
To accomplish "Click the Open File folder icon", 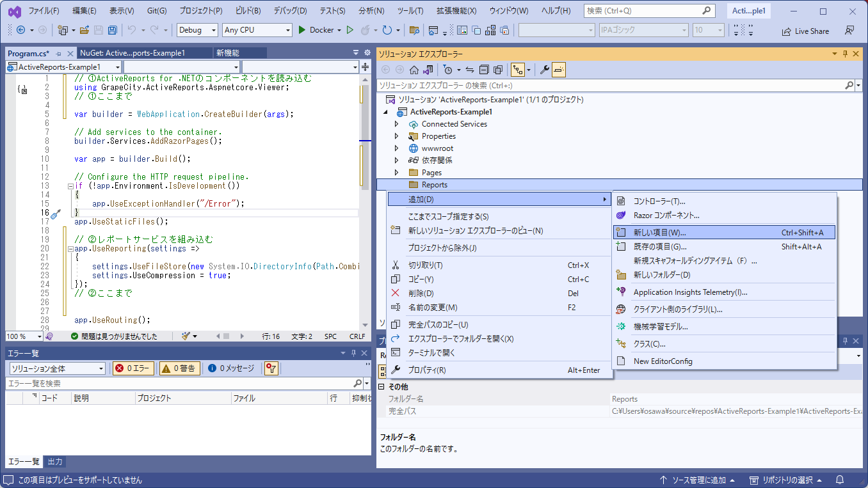I will click(85, 30).
